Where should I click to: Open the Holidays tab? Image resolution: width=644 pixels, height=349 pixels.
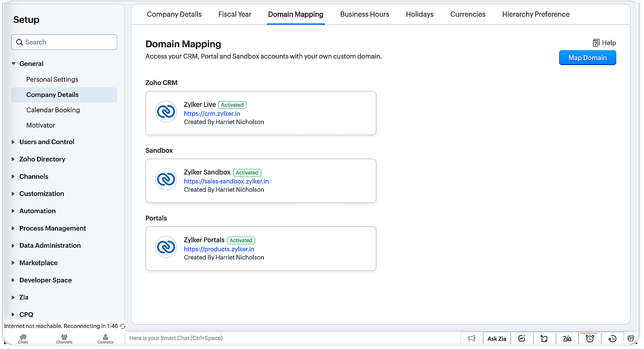pos(420,15)
